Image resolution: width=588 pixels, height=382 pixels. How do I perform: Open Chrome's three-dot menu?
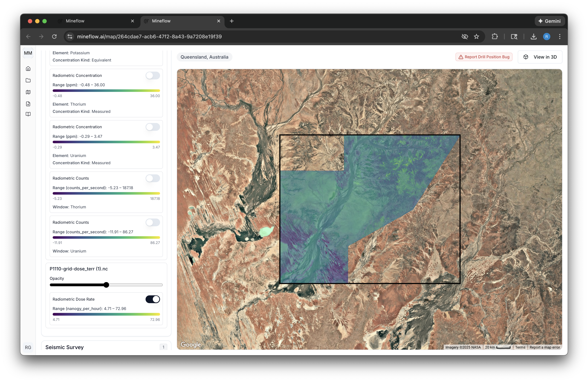pos(560,36)
